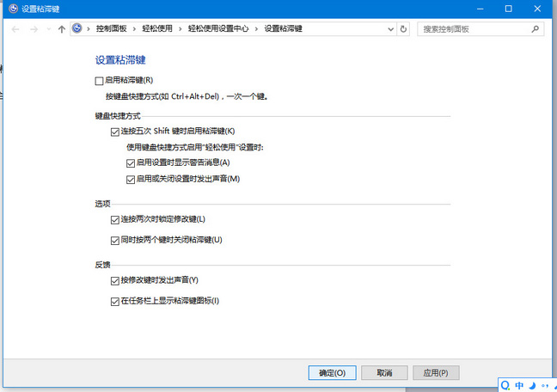Click the back navigation arrow
557x392 pixels.
tap(15, 28)
